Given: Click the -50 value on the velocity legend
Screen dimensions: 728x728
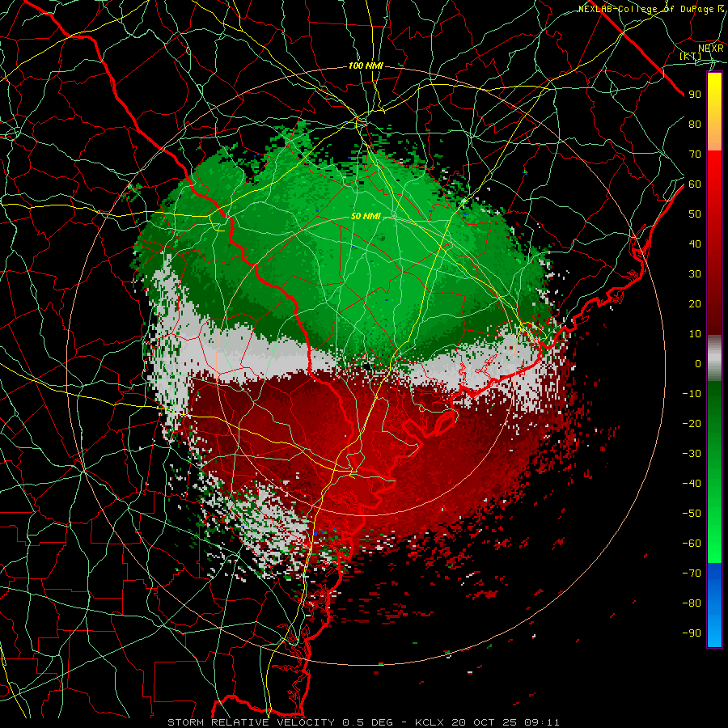Looking at the screenshot, I should (x=692, y=514).
